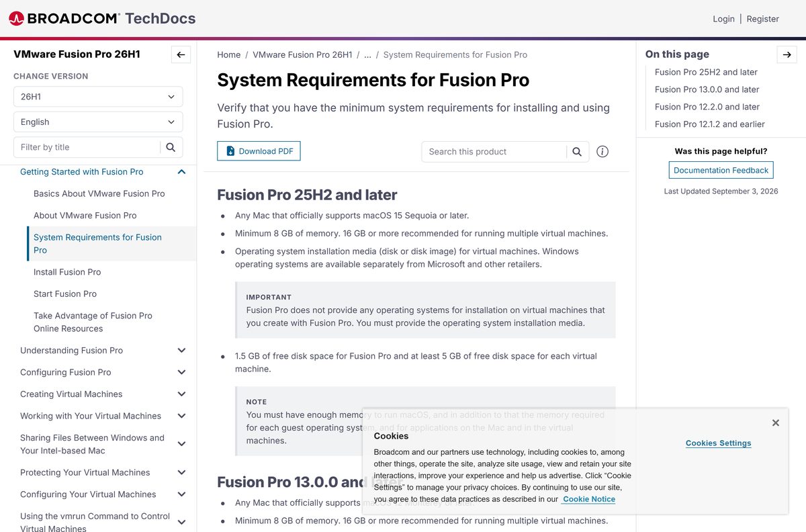This screenshot has width=806, height=532.
Task: Expand Protecting Your Virtual Machines section
Action: [181, 473]
